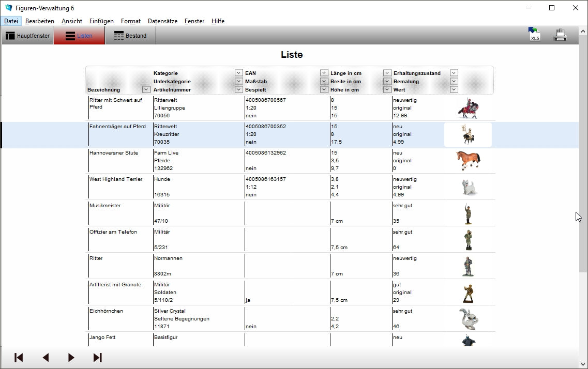Click the Hannoveraner Stute horse thumbnail
Screen dimensions: 588x369
[468, 160]
